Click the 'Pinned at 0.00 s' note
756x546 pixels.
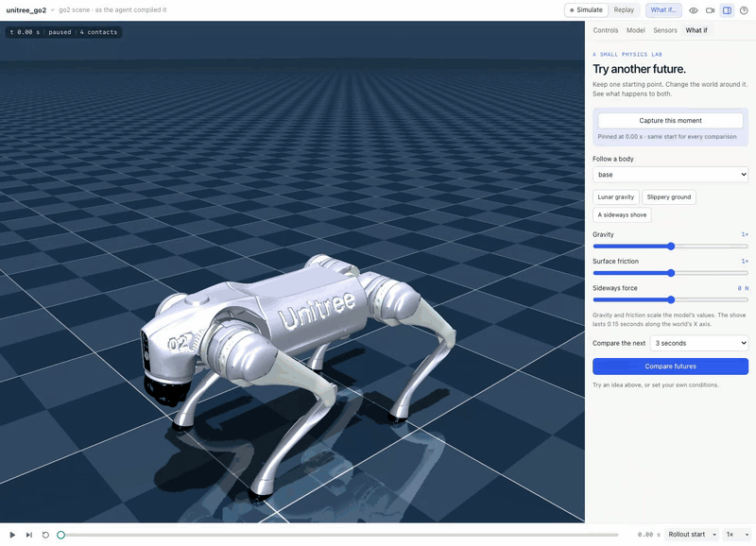(x=667, y=136)
